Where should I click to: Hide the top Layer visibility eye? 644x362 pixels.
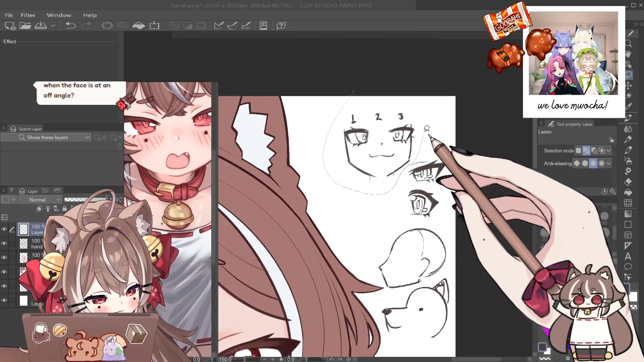(x=4, y=229)
